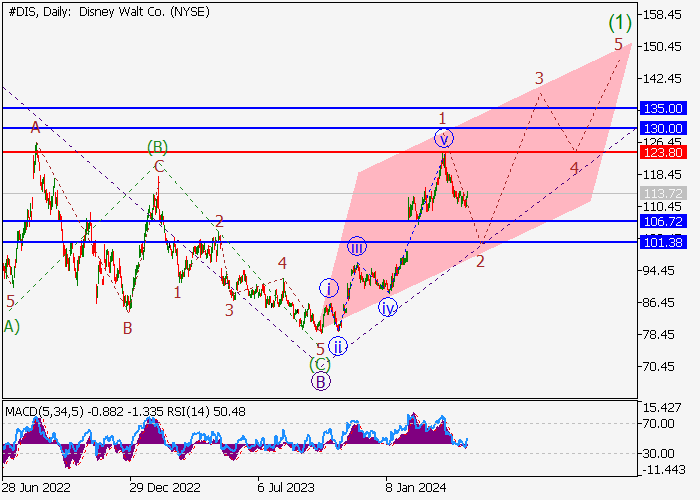Image resolution: width=700 pixels, height=500 pixels.
Task: Click the gray 113.72 current price label
Action: [663, 194]
